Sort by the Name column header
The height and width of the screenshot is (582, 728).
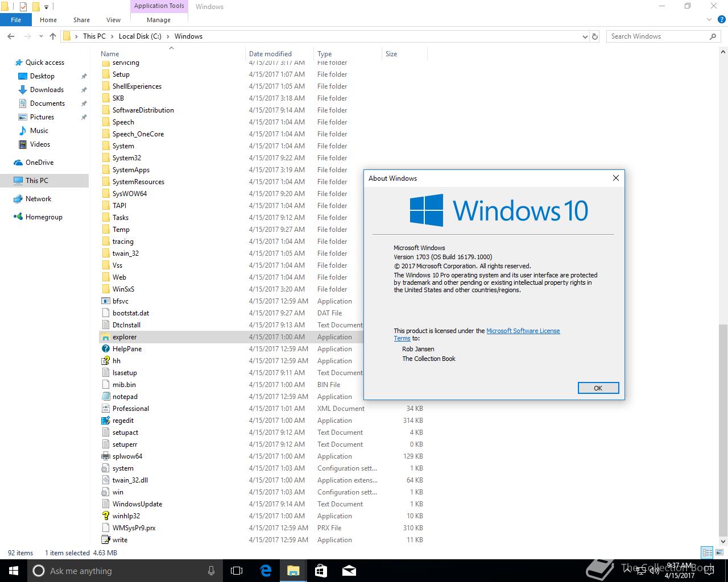(x=172, y=54)
